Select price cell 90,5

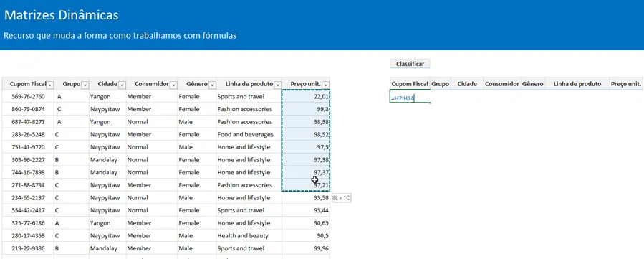(306, 235)
